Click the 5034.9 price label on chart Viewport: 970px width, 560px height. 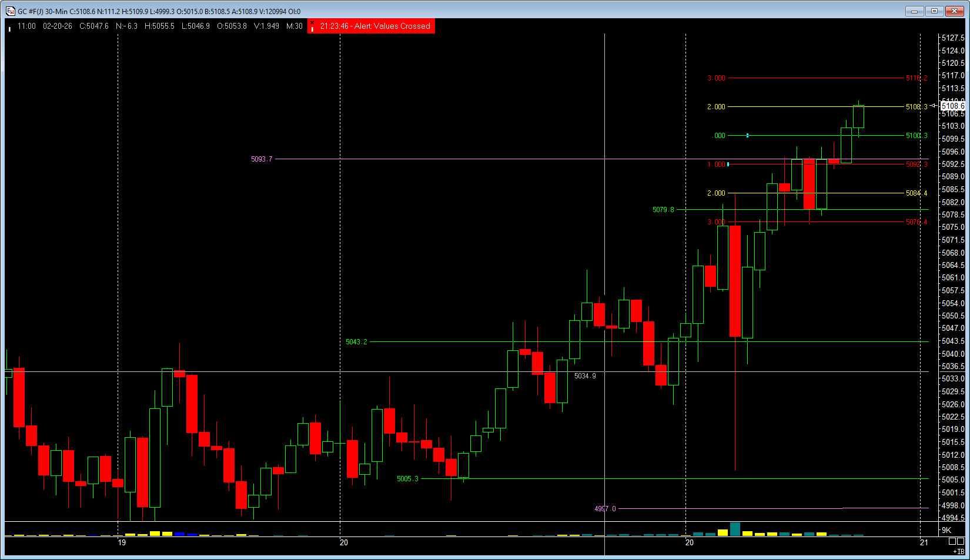tap(585, 376)
